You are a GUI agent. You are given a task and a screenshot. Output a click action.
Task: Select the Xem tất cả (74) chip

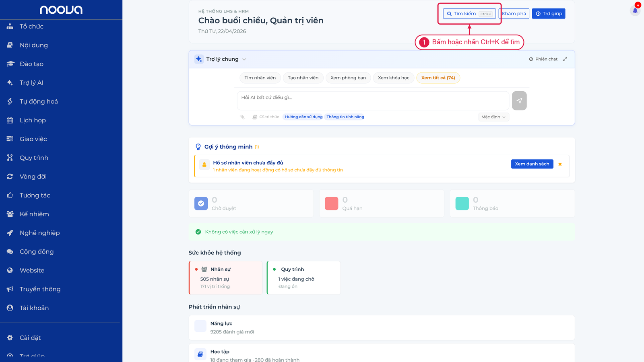coord(438,78)
